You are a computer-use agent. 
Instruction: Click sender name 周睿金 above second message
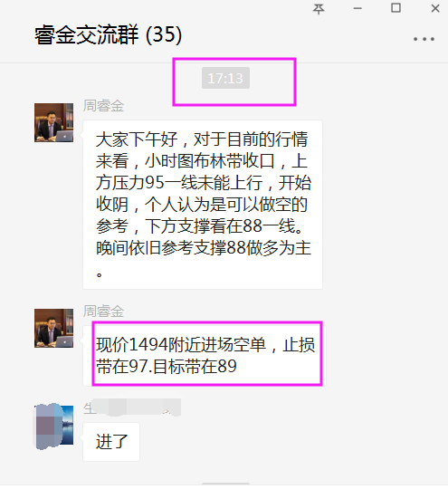coord(103,312)
